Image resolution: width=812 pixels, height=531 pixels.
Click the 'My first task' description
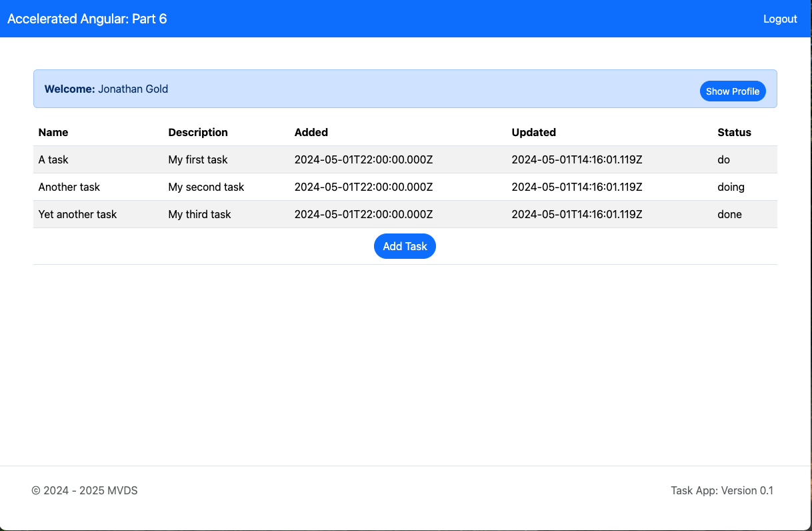[x=198, y=159]
